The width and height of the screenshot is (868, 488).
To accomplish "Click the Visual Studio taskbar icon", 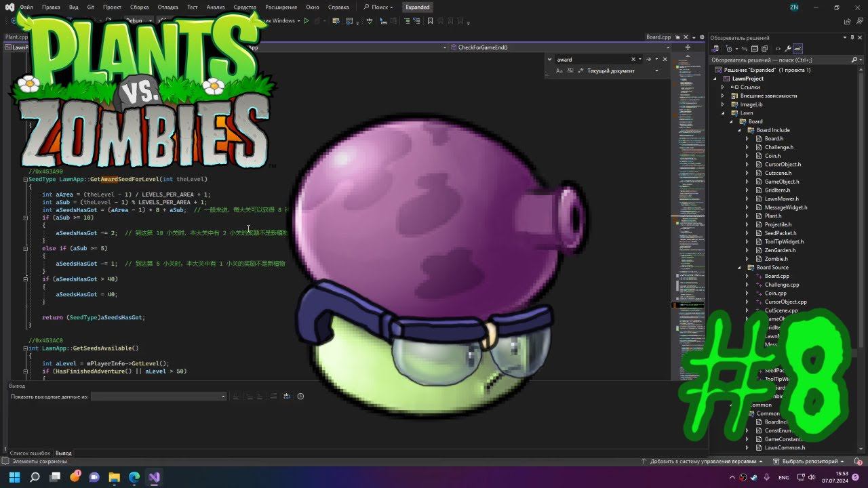I will coord(154,477).
